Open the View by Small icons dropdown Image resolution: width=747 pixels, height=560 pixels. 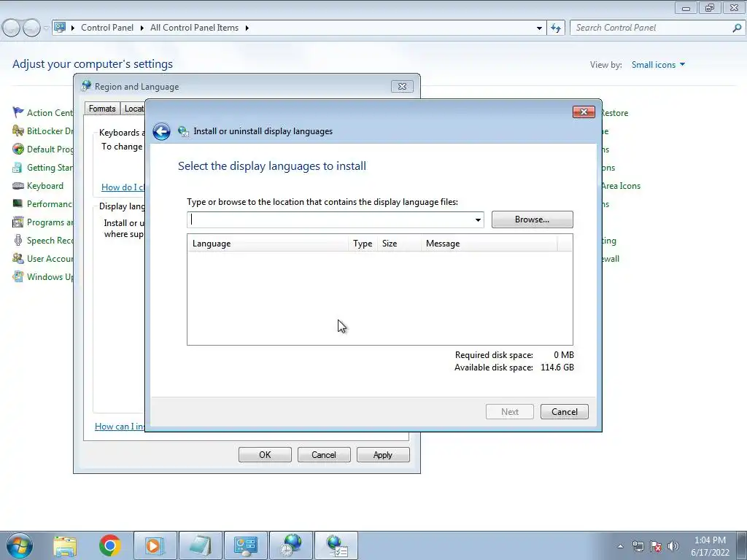tap(658, 65)
